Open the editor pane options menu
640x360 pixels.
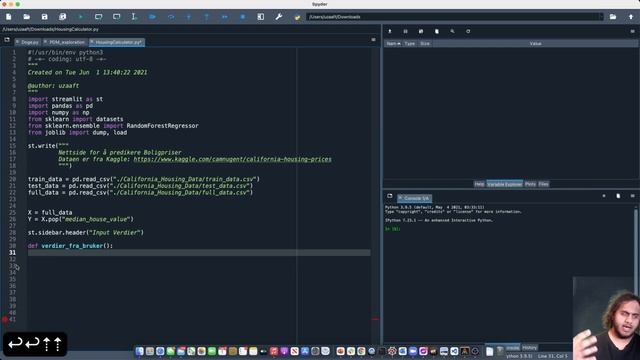tap(373, 40)
